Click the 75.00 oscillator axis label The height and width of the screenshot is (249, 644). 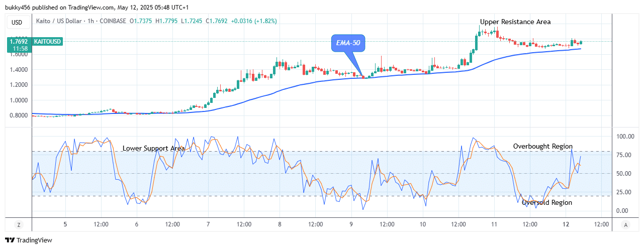[625, 155]
